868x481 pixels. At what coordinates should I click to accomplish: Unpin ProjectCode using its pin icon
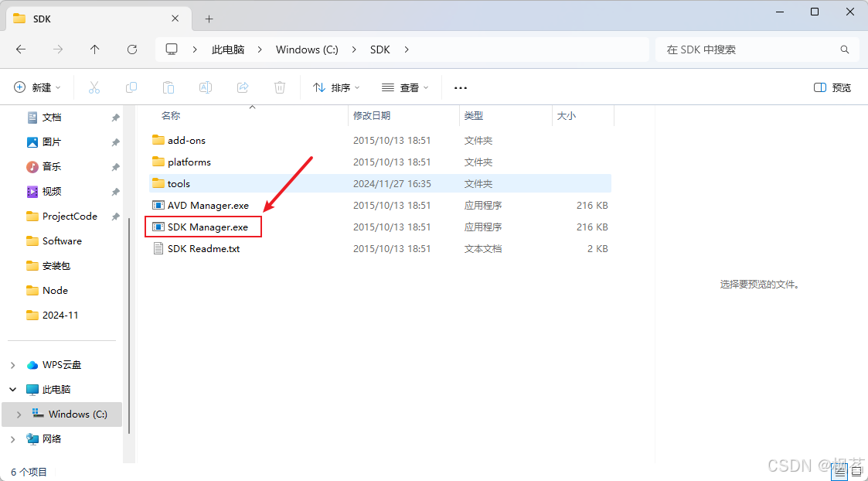click(115, 216)
